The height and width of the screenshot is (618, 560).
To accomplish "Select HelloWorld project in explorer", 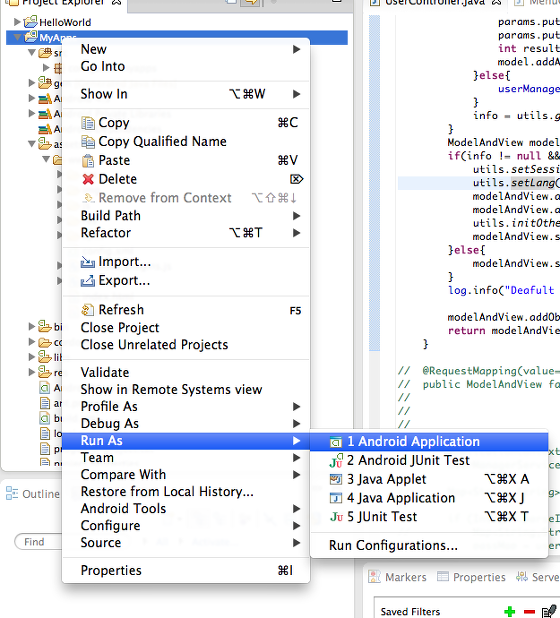I will 65,22.
